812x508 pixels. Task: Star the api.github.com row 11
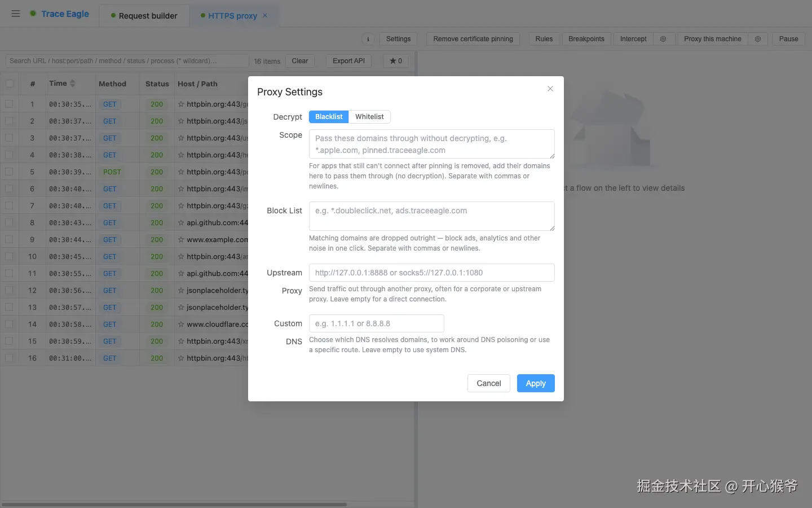click(x=181, y=274)
